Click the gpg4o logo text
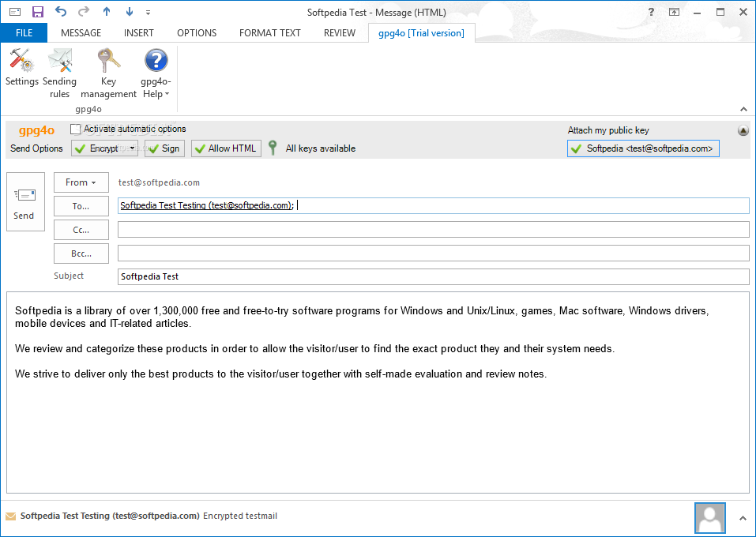Image resolution: width=756 pixels, height=537 pixels. (36, 130)
